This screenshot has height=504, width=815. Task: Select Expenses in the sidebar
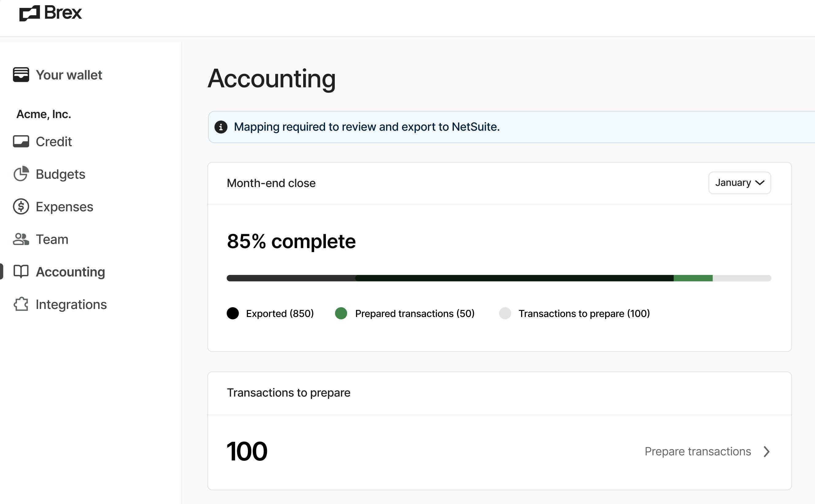tap(64, 207)
